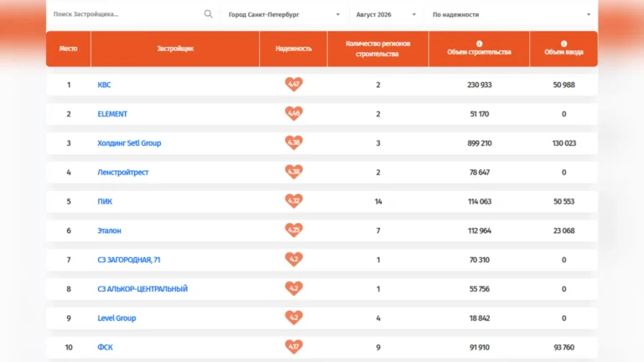The height and width of the screenshot is (362, 644).
Task: Open СЗ ЗАГОРОДНАЯ, 71 link
Action: (128, 260)
